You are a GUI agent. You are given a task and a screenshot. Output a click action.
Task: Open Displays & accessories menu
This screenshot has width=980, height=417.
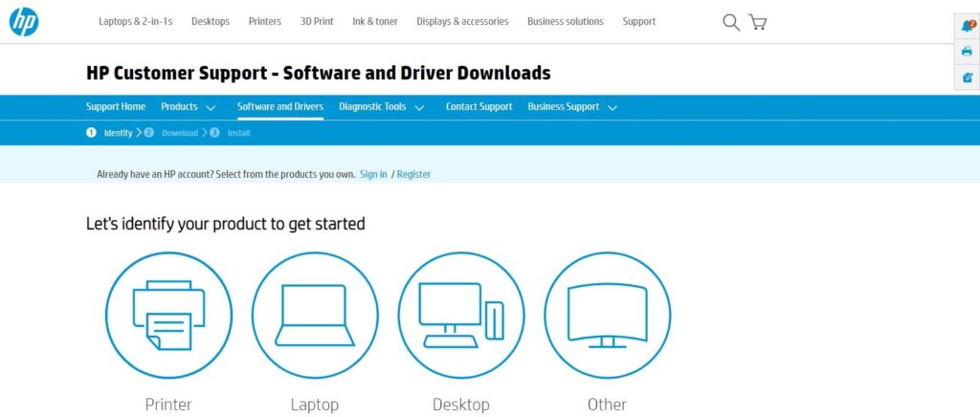pyautogui.click(x=462, y=21)
